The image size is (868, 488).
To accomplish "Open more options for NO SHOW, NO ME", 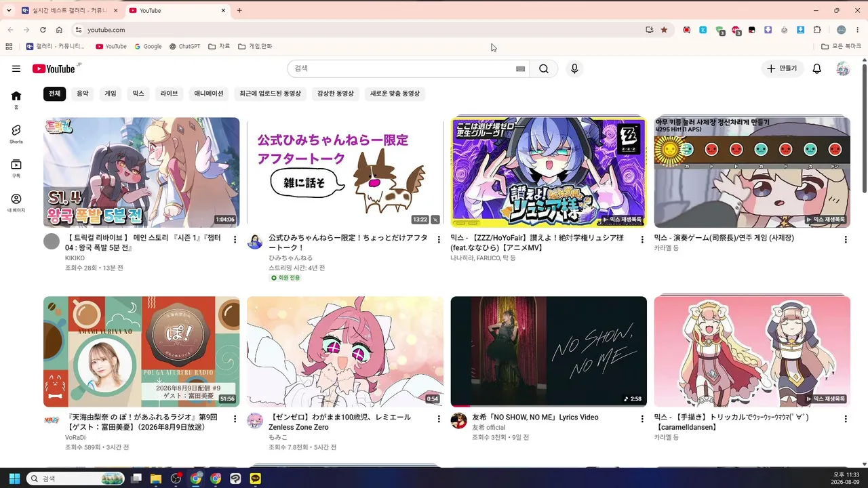I will pos(642,419).
